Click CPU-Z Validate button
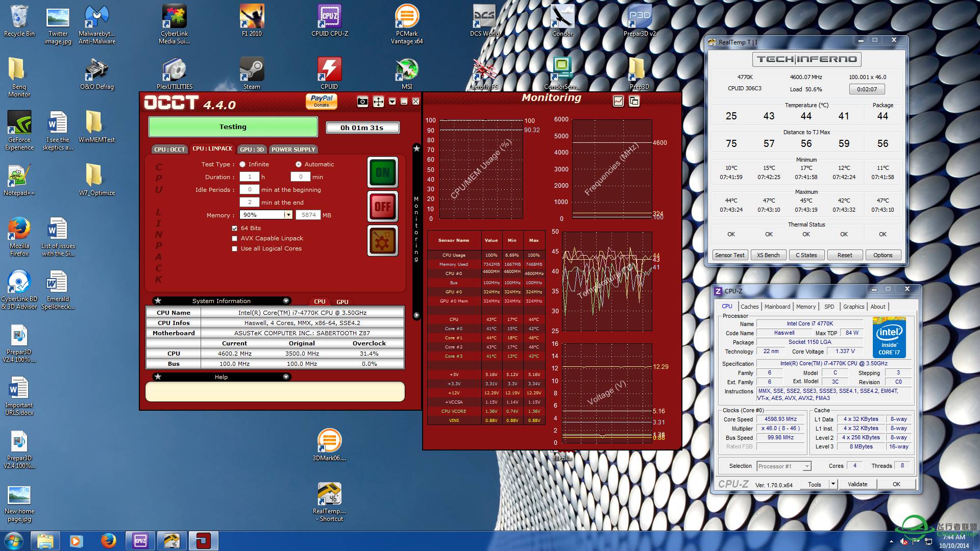 click(857, 484)
